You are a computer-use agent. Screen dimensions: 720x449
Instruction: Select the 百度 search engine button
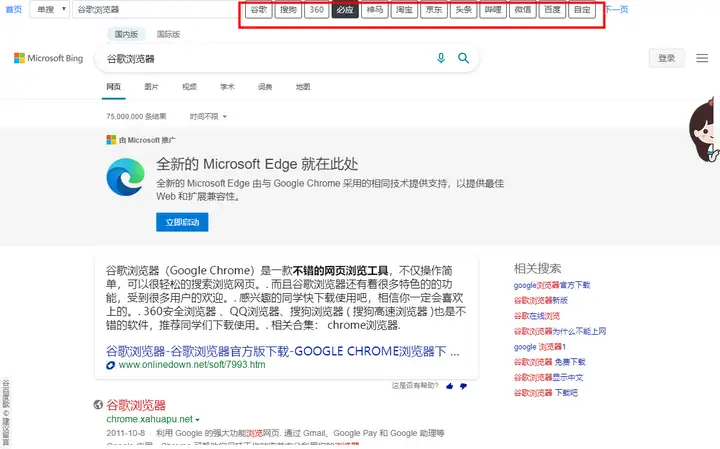click(x=552, y=10)
